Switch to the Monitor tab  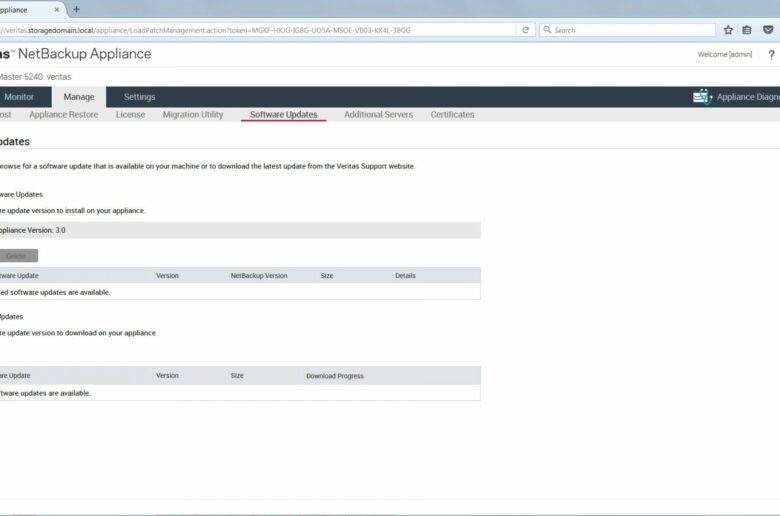coord(19,97)
